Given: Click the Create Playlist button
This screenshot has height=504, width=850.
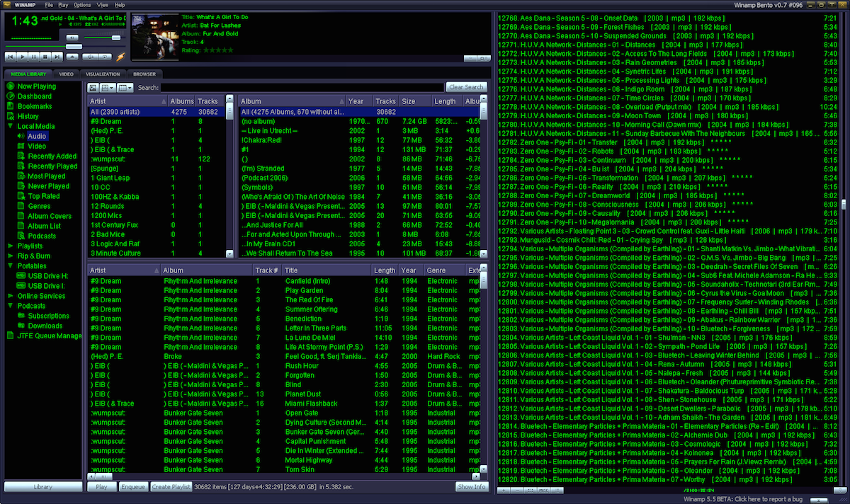Looking at the screenshot, I should pos(171,487).
